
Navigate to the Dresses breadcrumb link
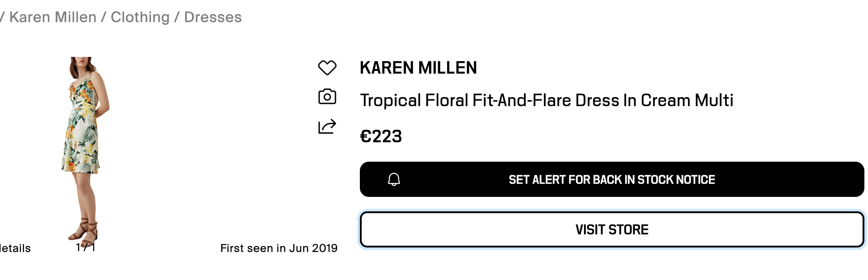(213, 17)
